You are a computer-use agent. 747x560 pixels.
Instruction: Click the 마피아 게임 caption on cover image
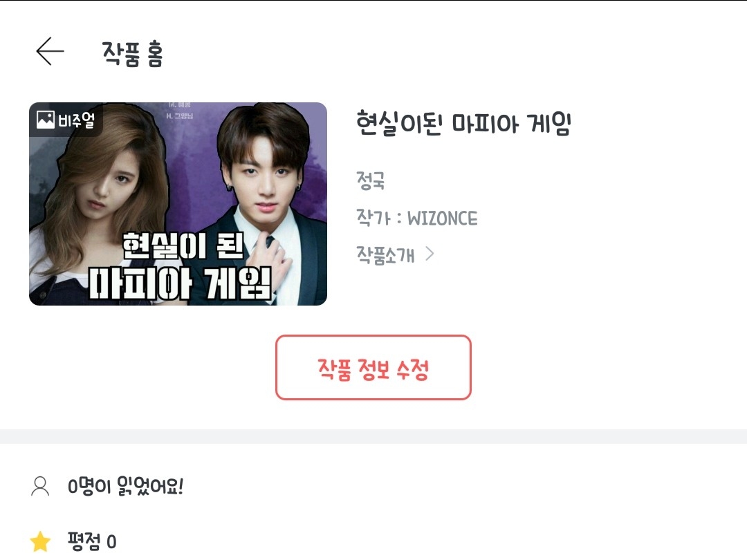[180, 284]
